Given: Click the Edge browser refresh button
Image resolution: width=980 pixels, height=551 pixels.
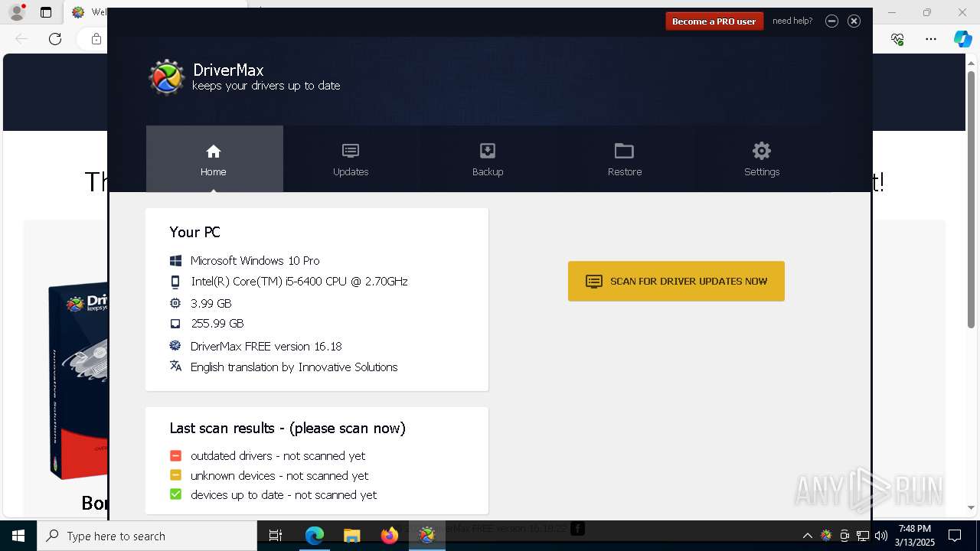Looking at the screenshot, I should pyautogui.click(x=55, y=39).
